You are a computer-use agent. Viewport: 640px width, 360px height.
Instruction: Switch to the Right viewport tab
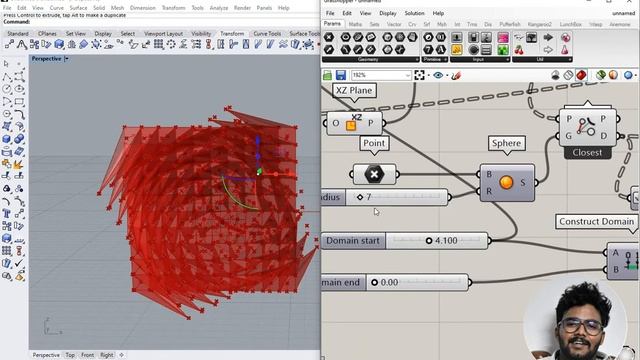click(107, 355)
